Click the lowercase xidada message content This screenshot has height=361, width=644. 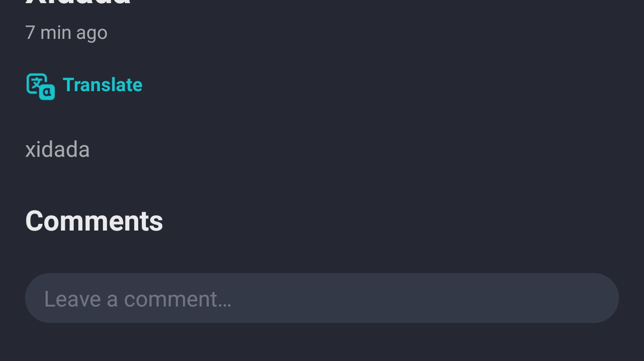click(x=57, y=150)
